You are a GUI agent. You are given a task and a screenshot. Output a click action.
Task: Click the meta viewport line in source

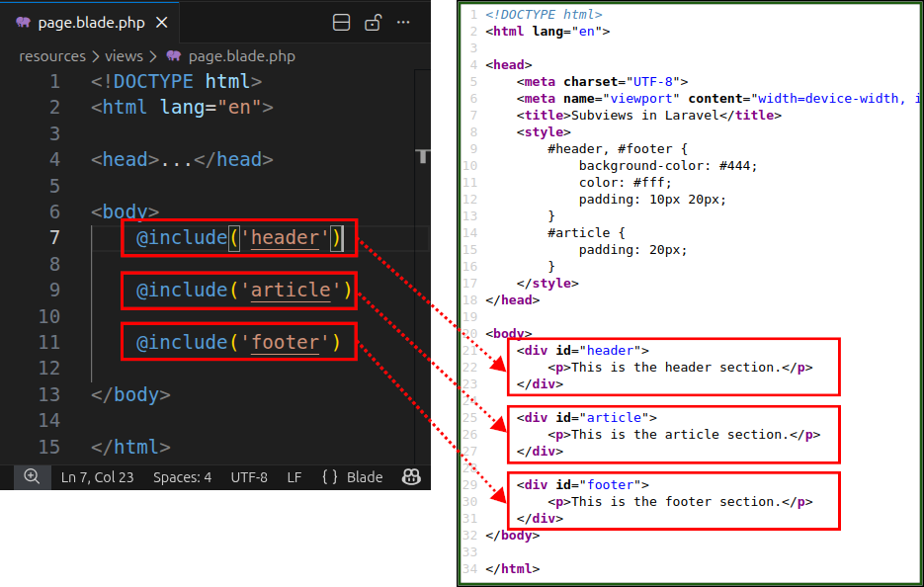click(718, 99)
